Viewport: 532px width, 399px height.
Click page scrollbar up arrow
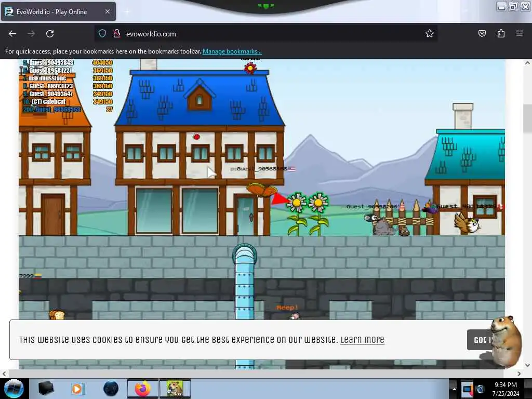click(527, 63)
